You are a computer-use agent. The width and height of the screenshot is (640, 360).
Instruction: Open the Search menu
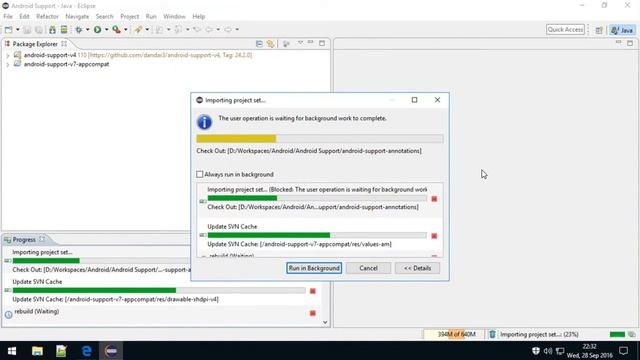[104, 16]
